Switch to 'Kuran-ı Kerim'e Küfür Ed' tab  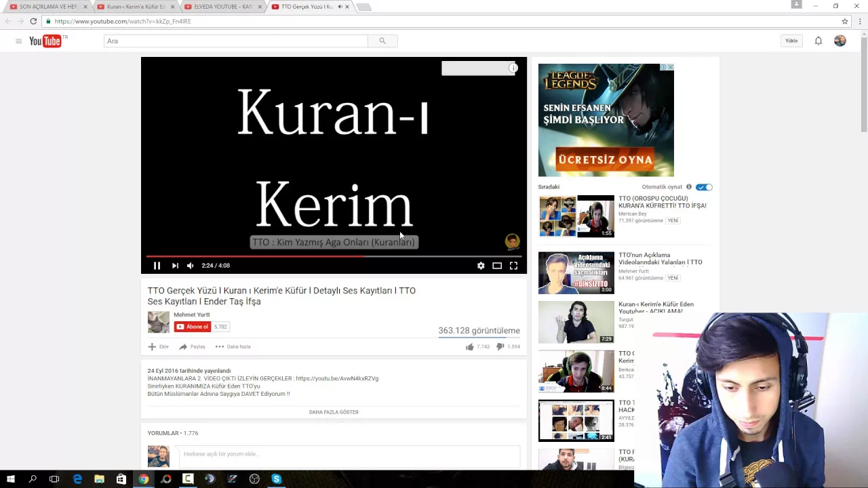(135, 7)
